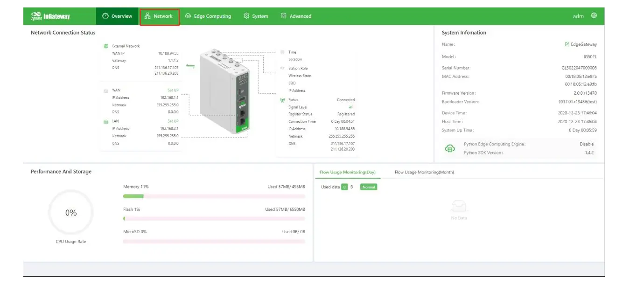644x299 pixels.
Task: Switch to Flow Usage Monitoring(Month) tab
Action: pos(424,172)
